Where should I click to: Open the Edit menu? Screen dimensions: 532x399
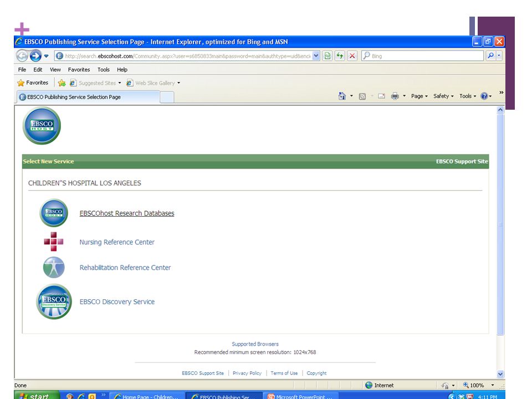click(38, 70)
